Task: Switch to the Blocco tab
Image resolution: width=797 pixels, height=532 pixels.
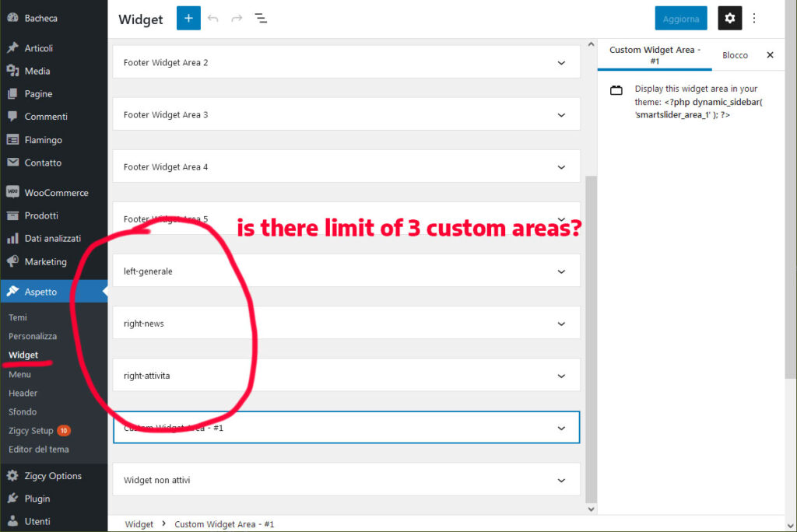Action: [x=735, y=55]
